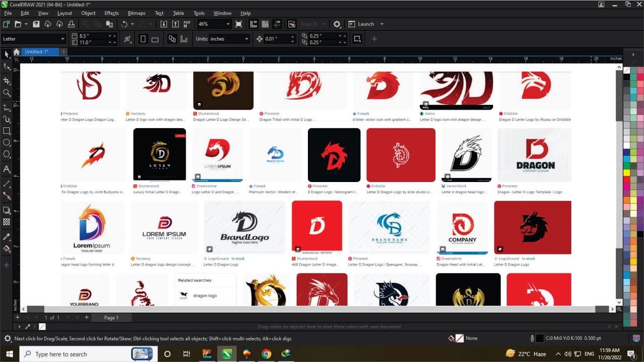Image resolution: width=644 pixels, height=362 pixels.
Task: Click the No Color swatch in document palette
Action: tap(42, 327)
